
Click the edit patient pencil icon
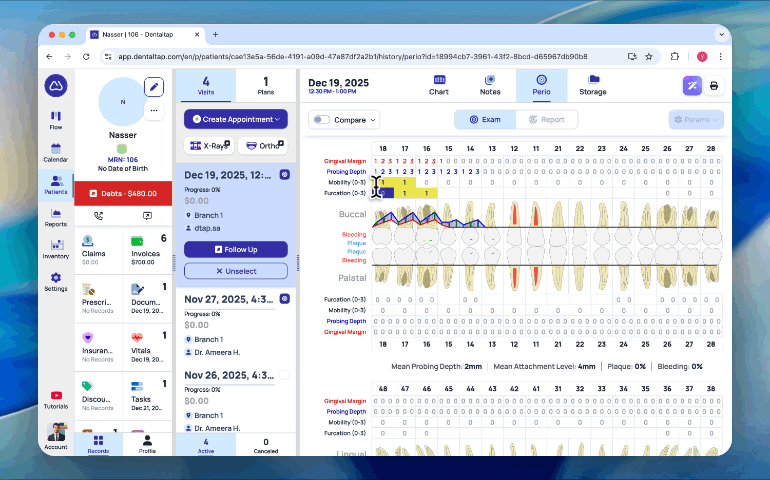tap(153, 87)
